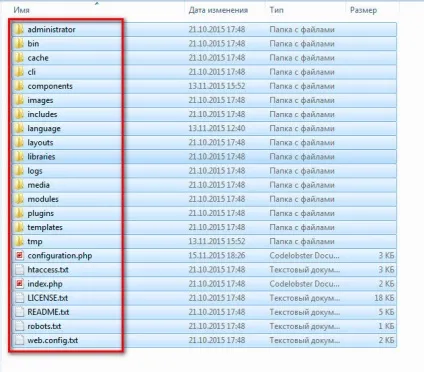
Task: Select the language folder name
Action: 44,129
